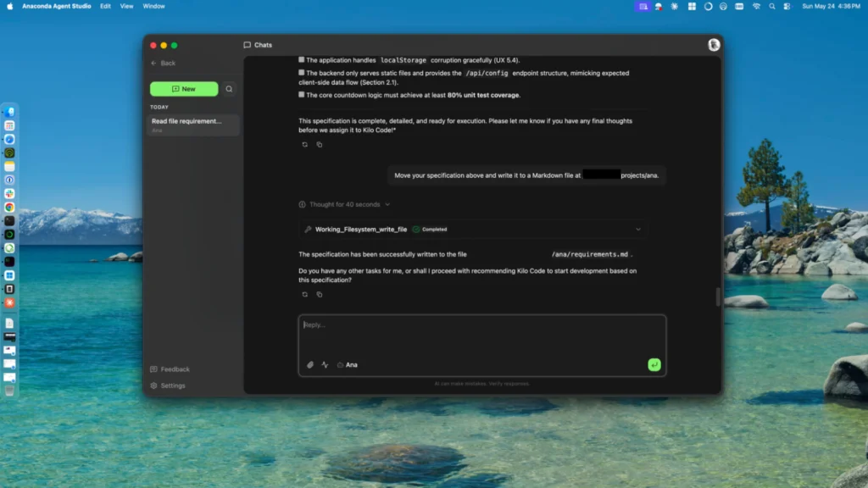868x488 pixels.
Task: Open Launchpad from the Dock
Action: (x=9, y=125)
